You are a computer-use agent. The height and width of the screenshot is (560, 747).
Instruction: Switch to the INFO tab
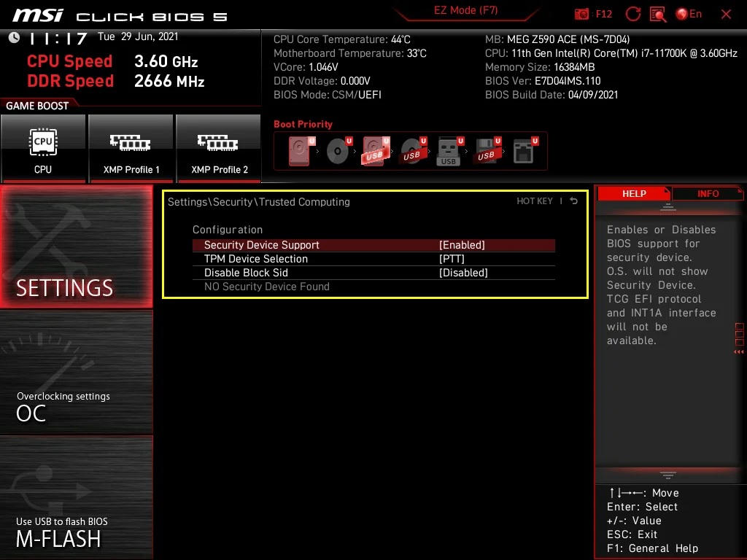coord(708,193)
